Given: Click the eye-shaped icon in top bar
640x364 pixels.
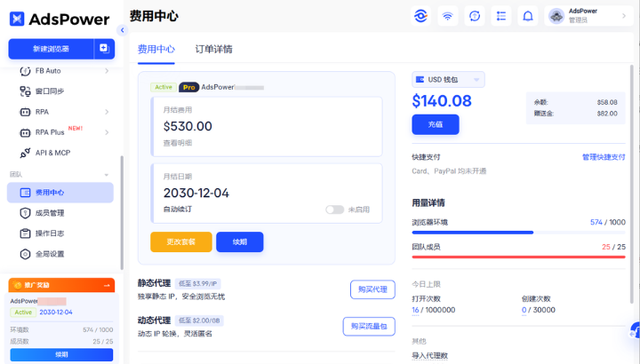Looking at the screenshot, I should click(x=420, y=16).
